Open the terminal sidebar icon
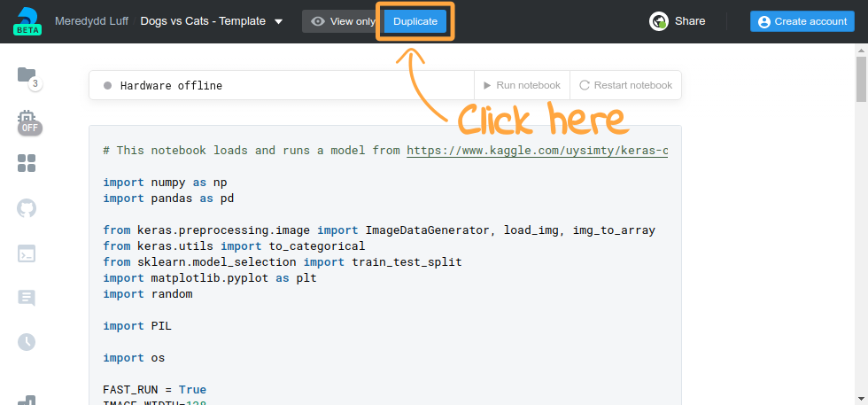868x405 pixels. tap(27, 253)
